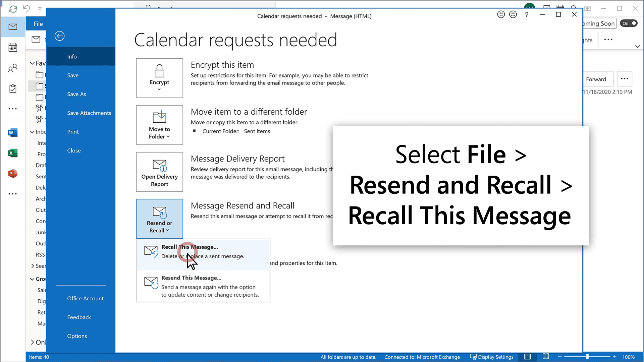644x362 pixels.
Task: Launch PowerPoint from the app sidebar
Action: coord(13,174)
